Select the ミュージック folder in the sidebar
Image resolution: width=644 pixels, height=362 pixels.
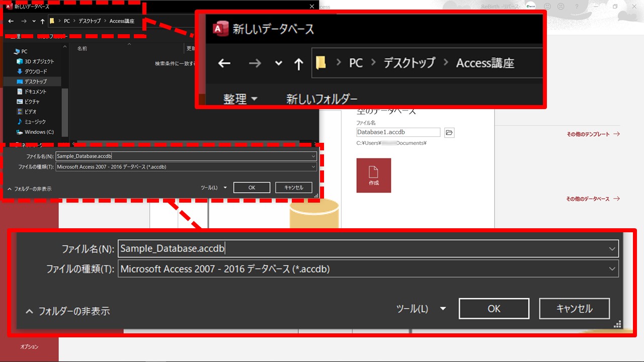point(35,122)
